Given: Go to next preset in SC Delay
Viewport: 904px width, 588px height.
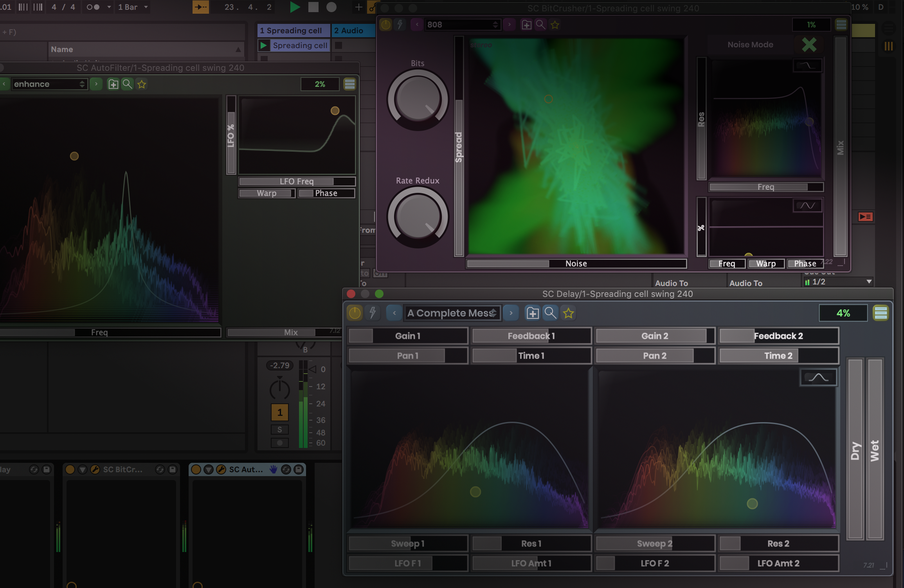Looking at the screenshot, I should [511, 313].
